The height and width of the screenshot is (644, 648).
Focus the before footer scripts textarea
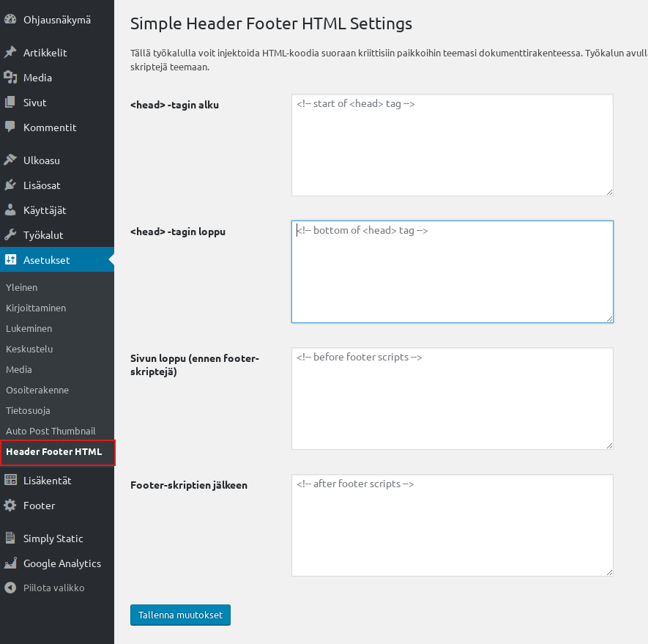(452, 399)
